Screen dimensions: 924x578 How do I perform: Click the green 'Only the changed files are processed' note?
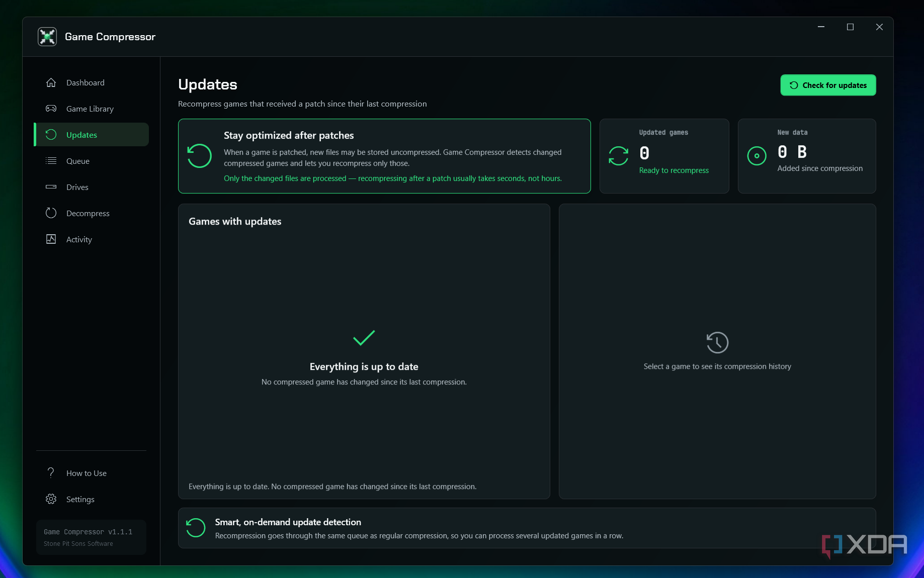click(393, 178)
